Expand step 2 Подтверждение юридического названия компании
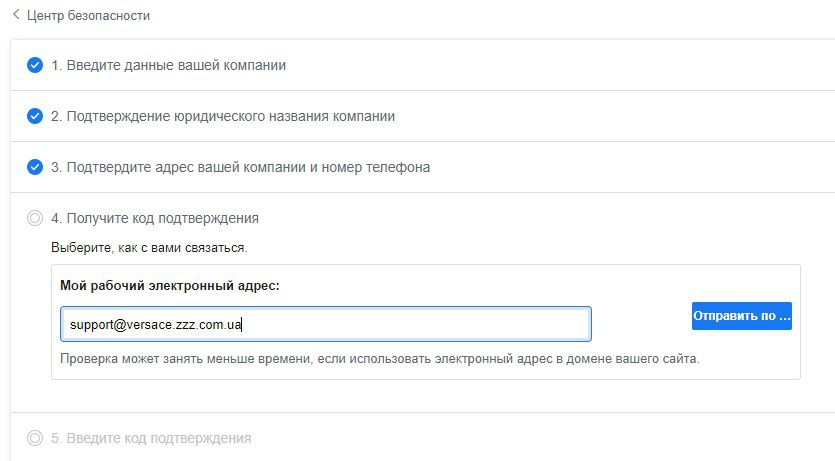The image size is (835, 461). [223, 116]
